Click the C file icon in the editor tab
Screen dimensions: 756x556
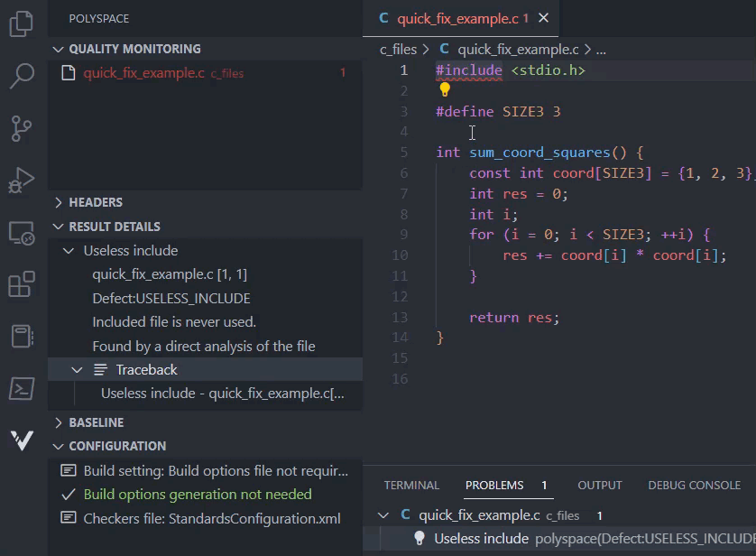pos(383,18)
